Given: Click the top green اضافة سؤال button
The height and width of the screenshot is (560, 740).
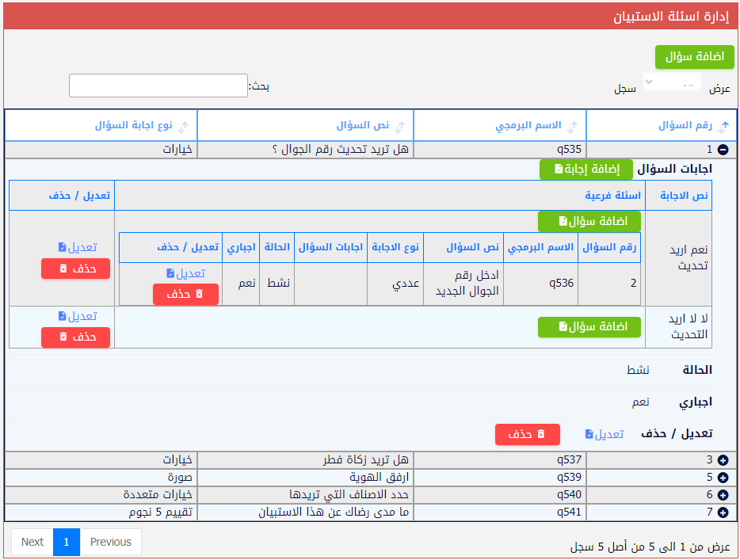Looking at the screenshot, I should coord(694,57).
